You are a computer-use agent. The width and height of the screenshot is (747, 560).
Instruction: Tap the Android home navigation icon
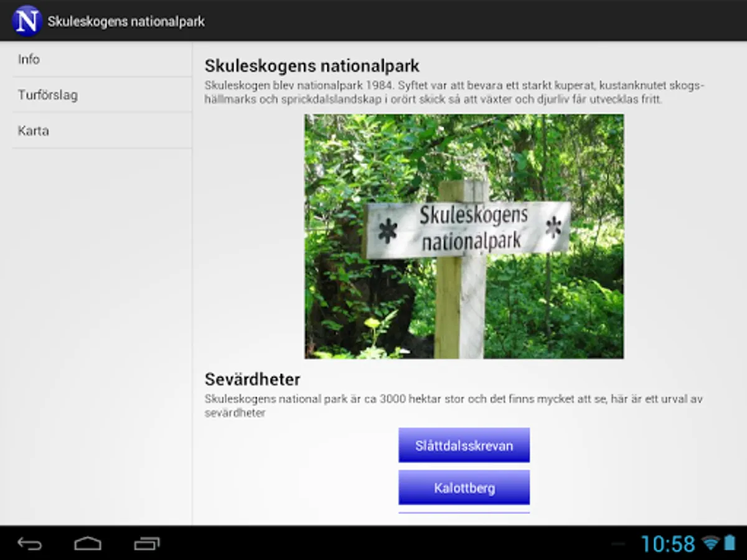88,544
